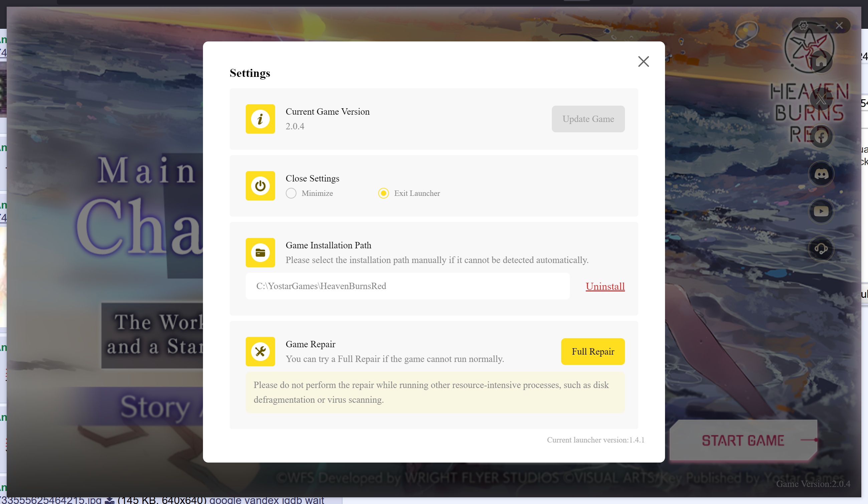Click the installation path input field

click(x=407, y=286)
